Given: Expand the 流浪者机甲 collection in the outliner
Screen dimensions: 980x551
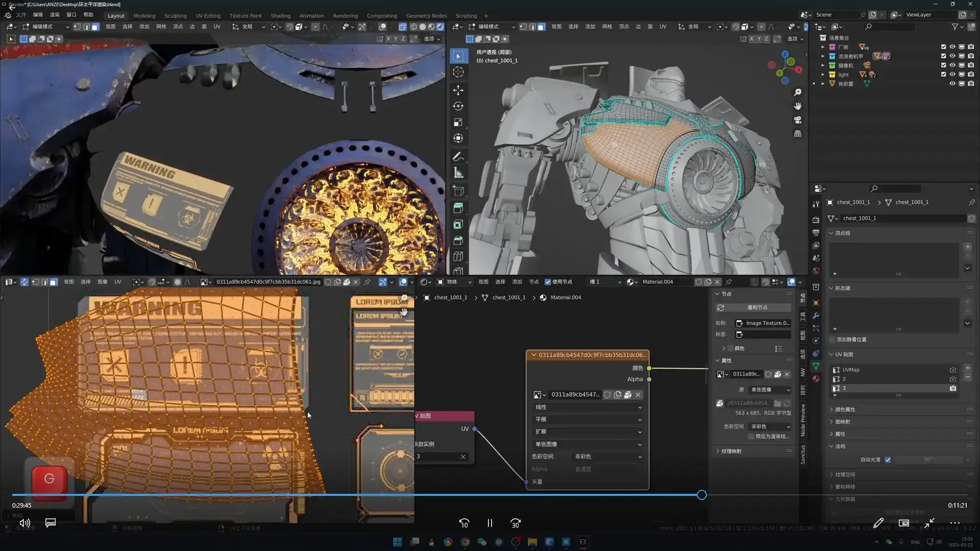Looking at the screenshot, I should pyautogui.click(x=823, y=56).
